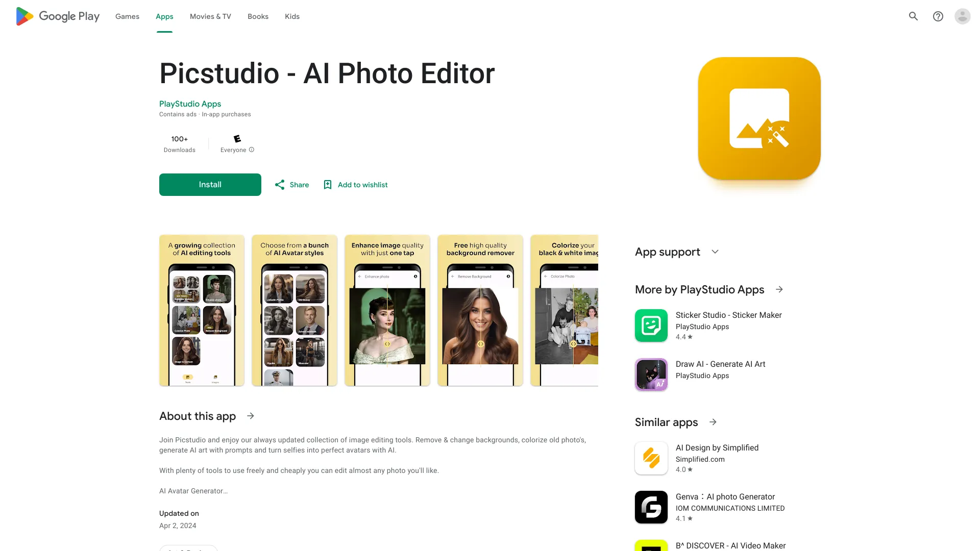Click Similar apps see more arrow
The image size is (980, 551).
point(714,422)
